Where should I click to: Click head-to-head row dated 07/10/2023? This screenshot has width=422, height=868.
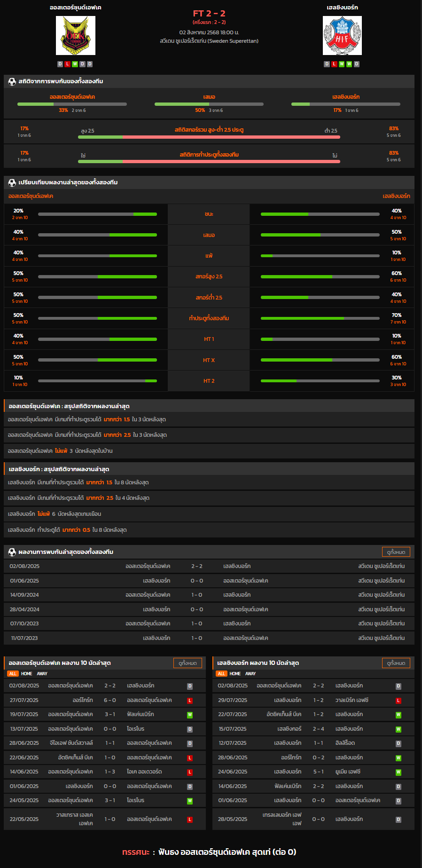(209, 623)
